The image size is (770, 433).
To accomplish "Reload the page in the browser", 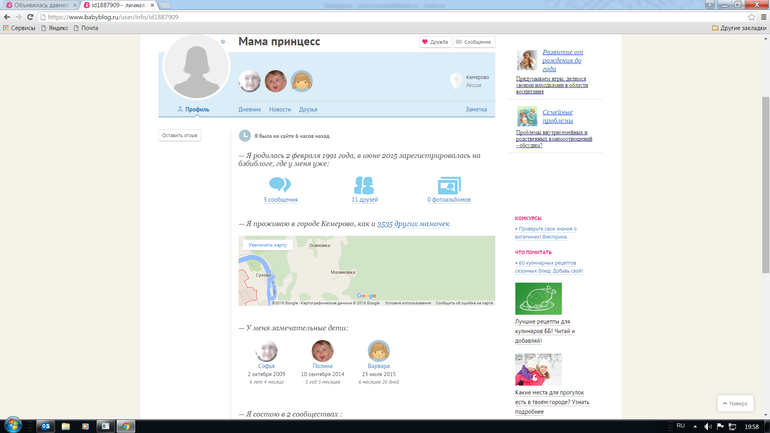I will coord(30,17).
